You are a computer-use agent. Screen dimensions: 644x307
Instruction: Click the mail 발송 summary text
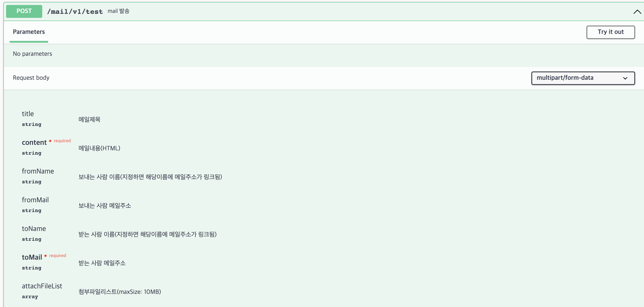click(118, 11)
